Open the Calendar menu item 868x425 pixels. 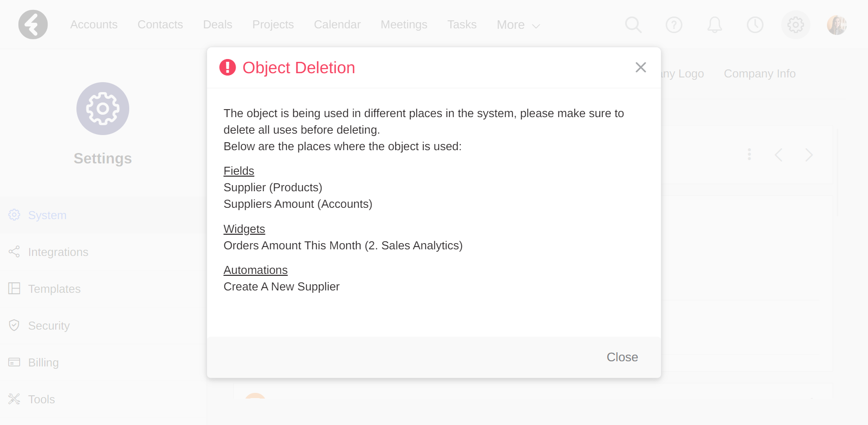click(337, 25)
